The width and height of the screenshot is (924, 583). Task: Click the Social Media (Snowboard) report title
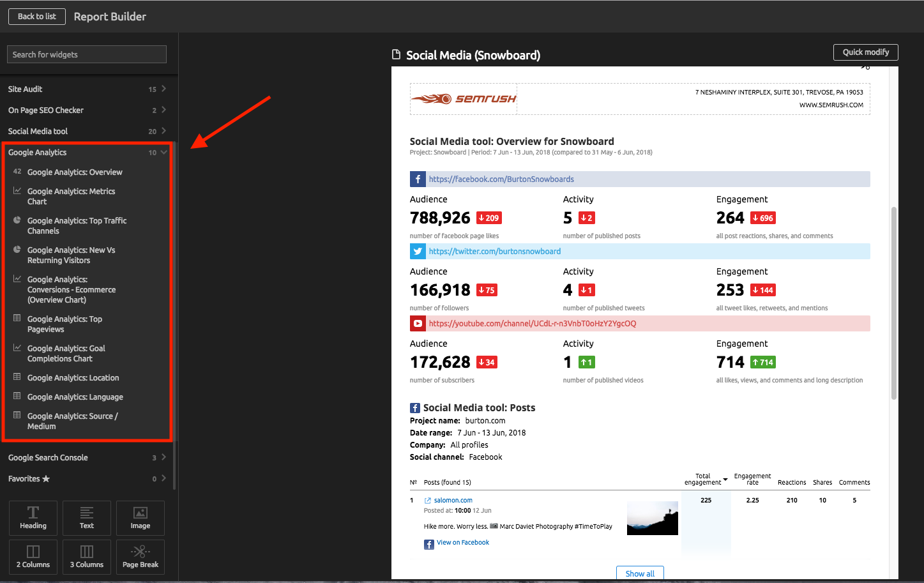click(x=473, y=56)
